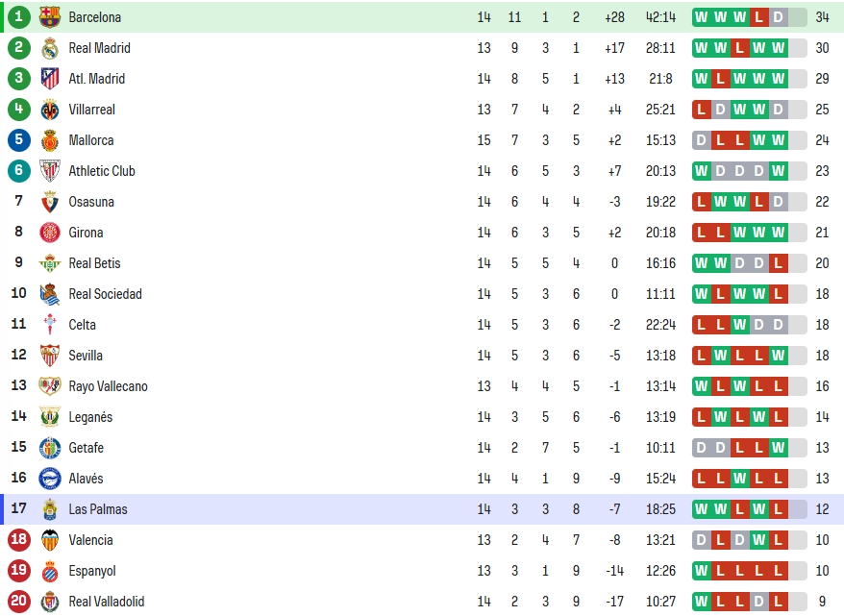844x616 pixels.
Task: Click the blue position 5 badge
Action: tap(19, 140)
